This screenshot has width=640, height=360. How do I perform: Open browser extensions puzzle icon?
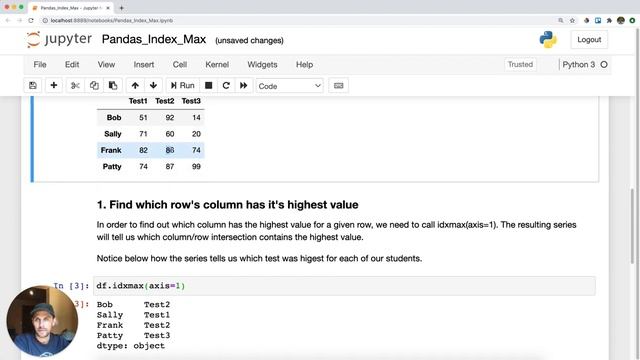(x=609, y=20)
